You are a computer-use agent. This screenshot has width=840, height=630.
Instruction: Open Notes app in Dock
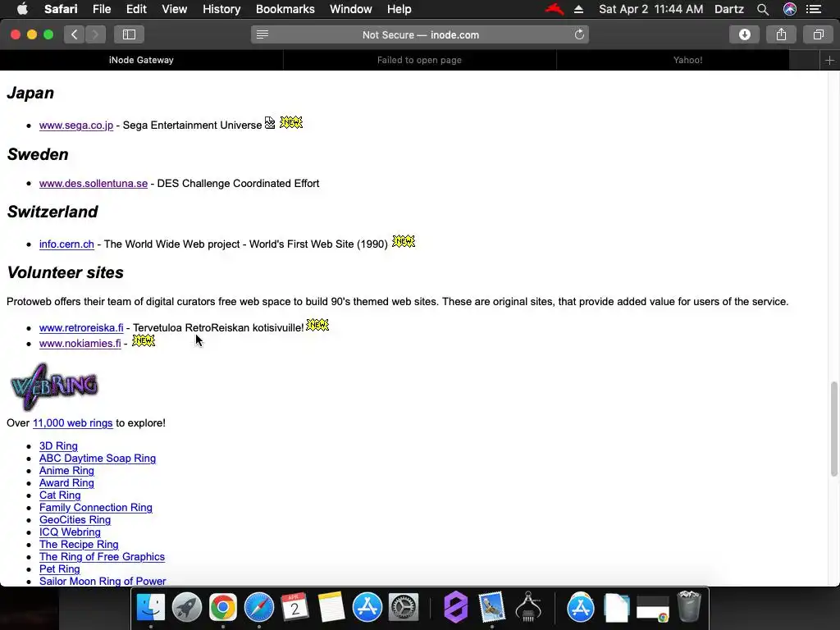331,608
